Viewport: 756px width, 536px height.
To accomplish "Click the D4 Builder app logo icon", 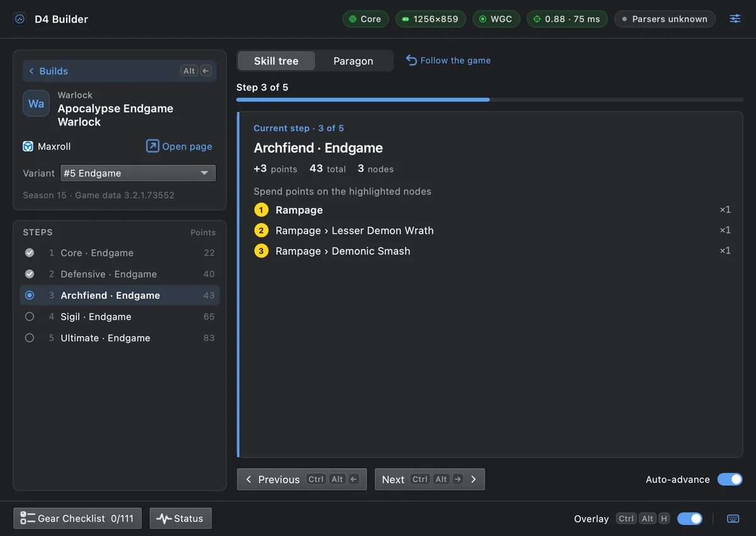I will (x=20, y=19).
